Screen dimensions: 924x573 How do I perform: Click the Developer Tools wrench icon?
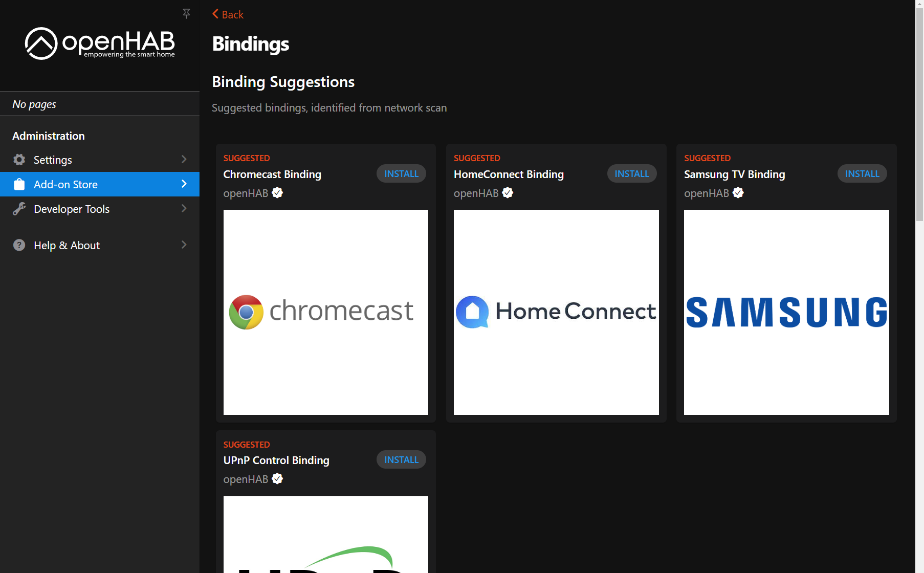(x=19, y=209)
